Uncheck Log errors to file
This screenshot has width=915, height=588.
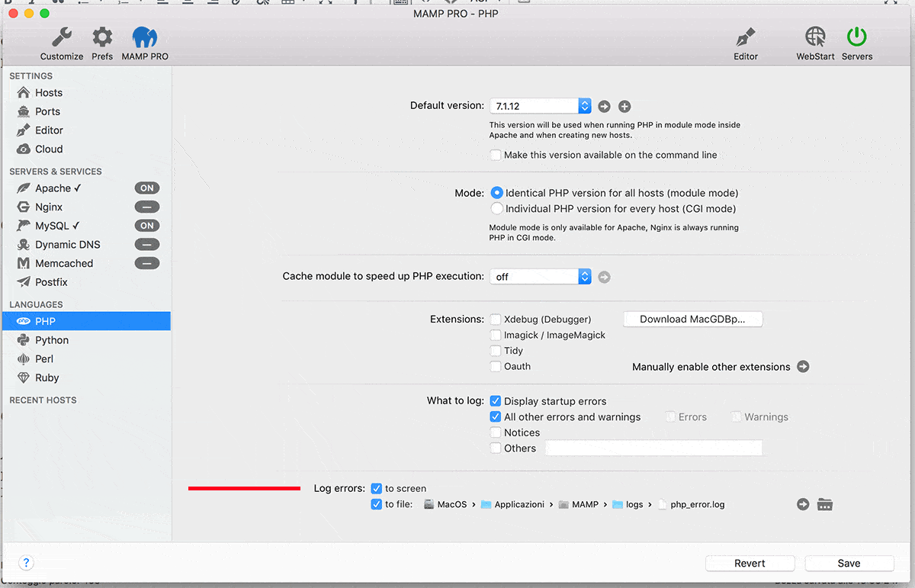(377, 504)
